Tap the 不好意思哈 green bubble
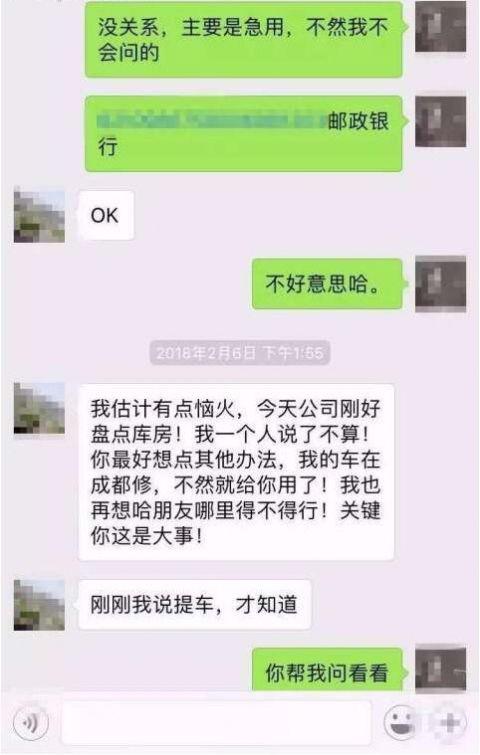Viewport: 480px width, 755px height. point(327,284)
